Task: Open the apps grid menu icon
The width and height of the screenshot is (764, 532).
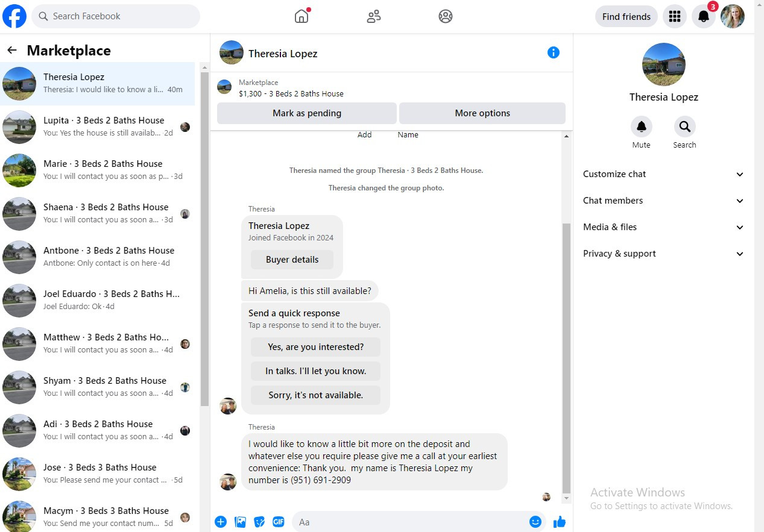Action: coord(675,16)
